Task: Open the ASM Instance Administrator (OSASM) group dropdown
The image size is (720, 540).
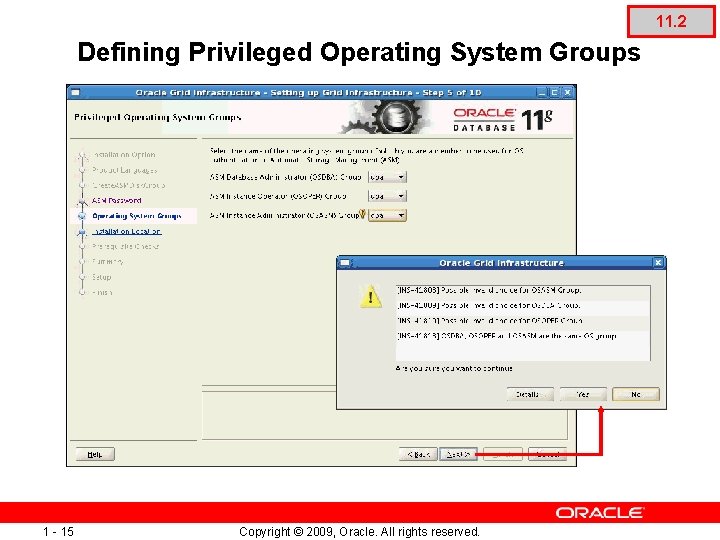Action: (x=387, y=215)
